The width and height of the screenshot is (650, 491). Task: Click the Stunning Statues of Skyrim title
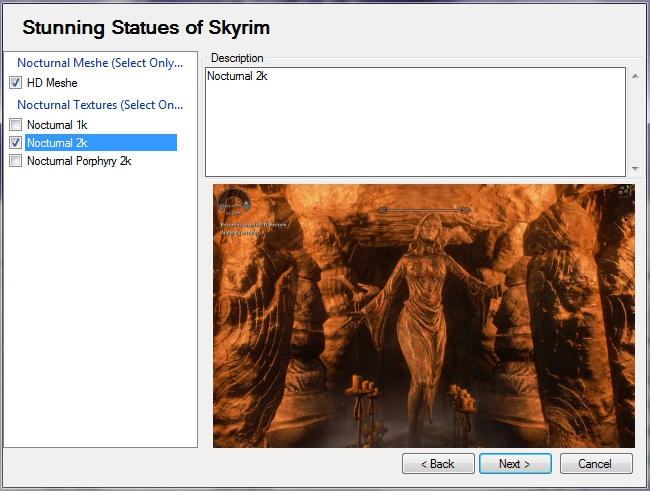(146, 28)
